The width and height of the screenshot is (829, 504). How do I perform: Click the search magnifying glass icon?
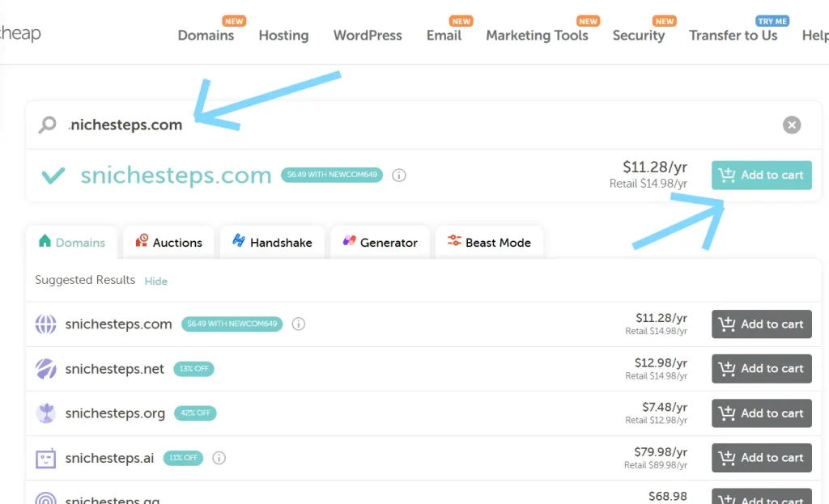pos(49,125)
